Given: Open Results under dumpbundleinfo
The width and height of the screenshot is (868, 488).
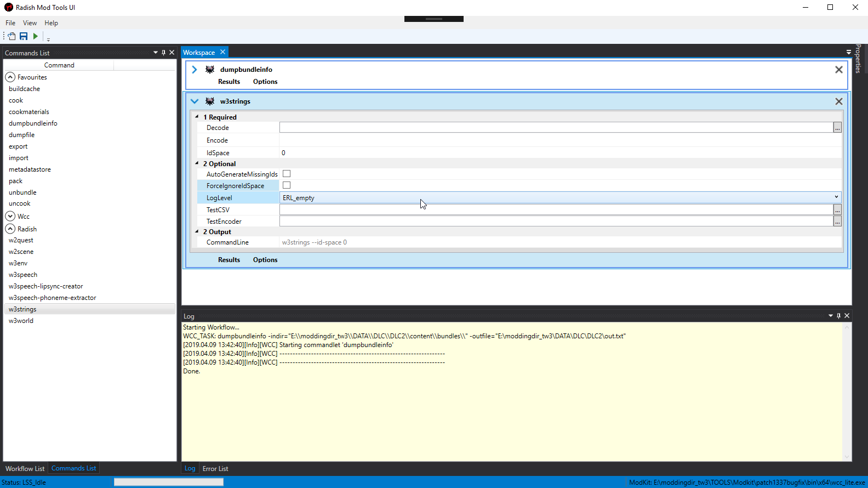Looking at the screenshot, I should coord(229,82).
